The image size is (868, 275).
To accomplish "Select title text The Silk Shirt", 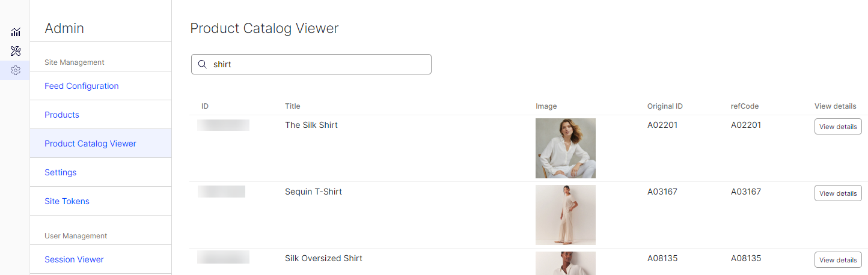I will [311, 125].
